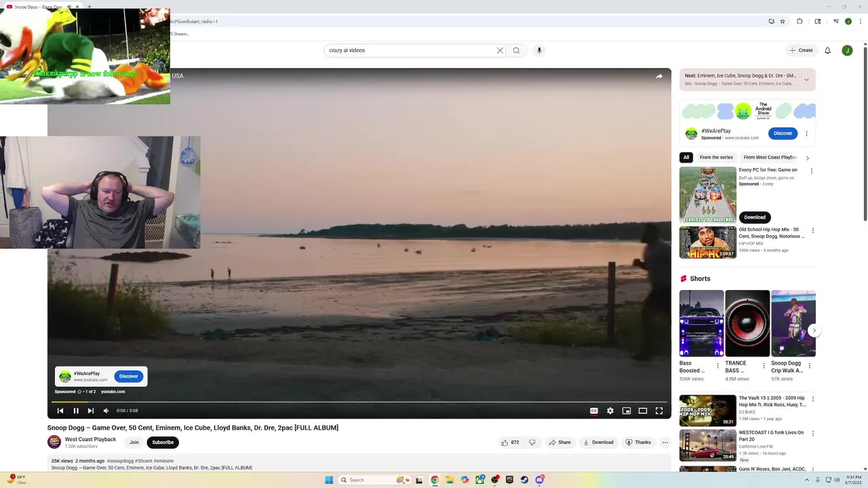Click share arrow atop video player
Image resolution: width=868 pixels, height=488 pixels.
659,77
